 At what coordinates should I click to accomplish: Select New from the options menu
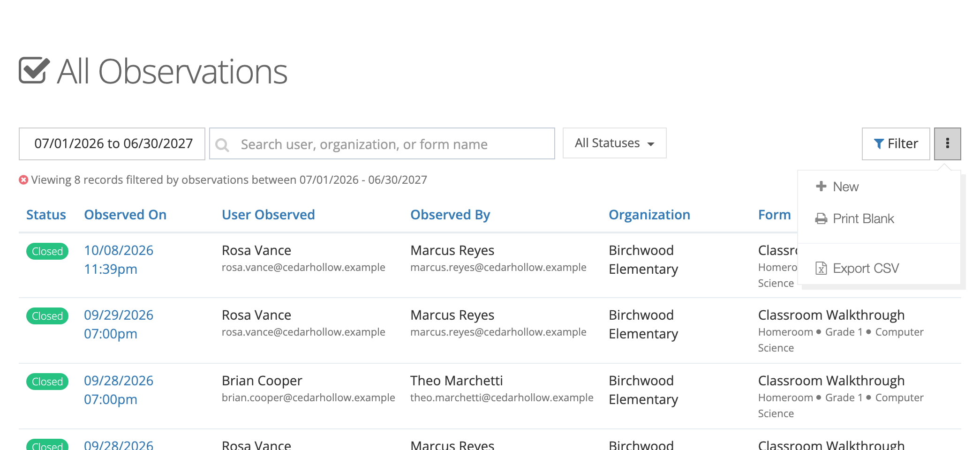(845, 187)
